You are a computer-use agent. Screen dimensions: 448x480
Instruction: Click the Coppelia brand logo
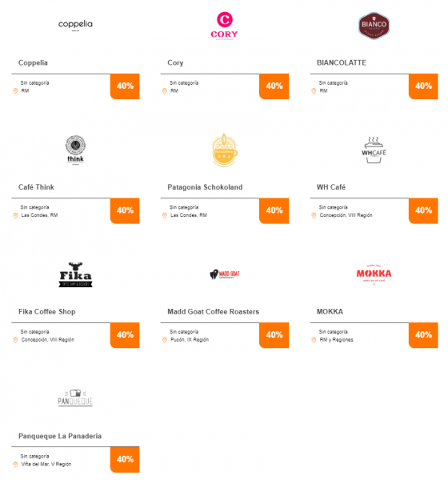[75, 25]
